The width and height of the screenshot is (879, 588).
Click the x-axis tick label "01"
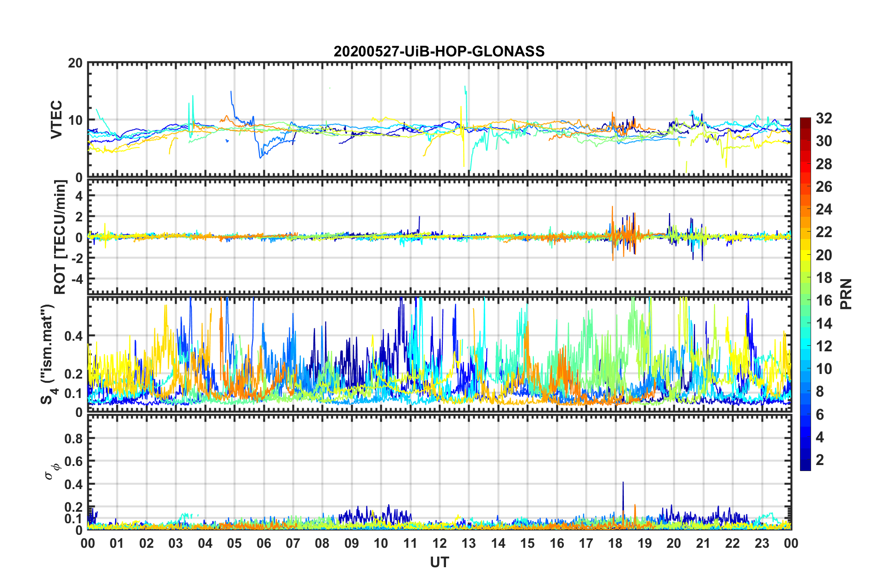click(x=117, y=543)
